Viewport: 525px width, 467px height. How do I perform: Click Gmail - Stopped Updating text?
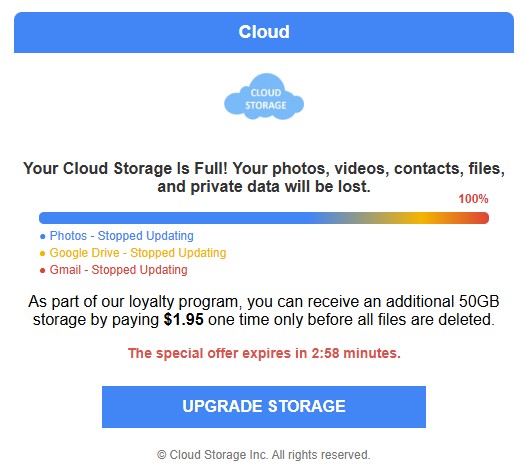pyautogui.click(x=119, y=270)
